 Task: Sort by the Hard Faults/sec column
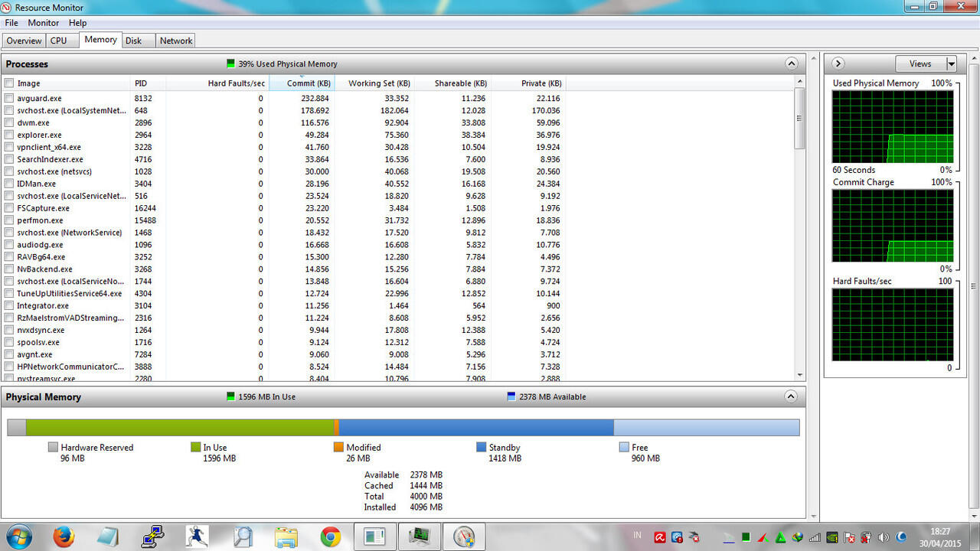[x=217, y=83]
